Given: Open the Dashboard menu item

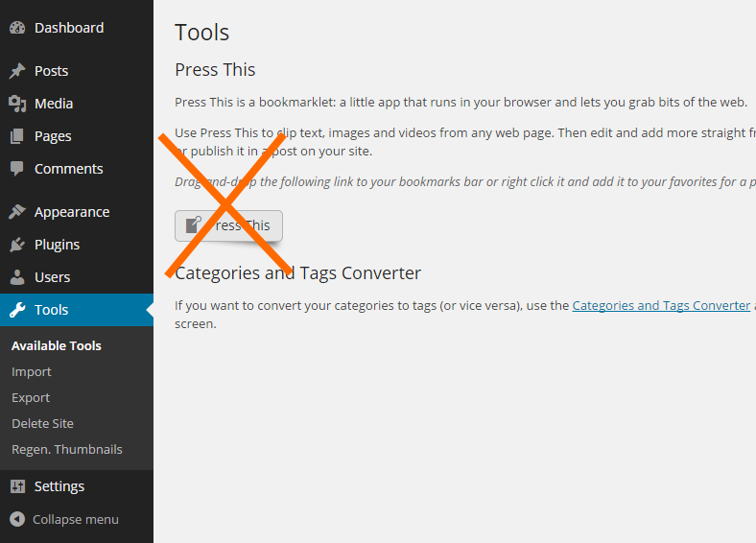Looking at the screenshot, I should [x=69, y=28].
